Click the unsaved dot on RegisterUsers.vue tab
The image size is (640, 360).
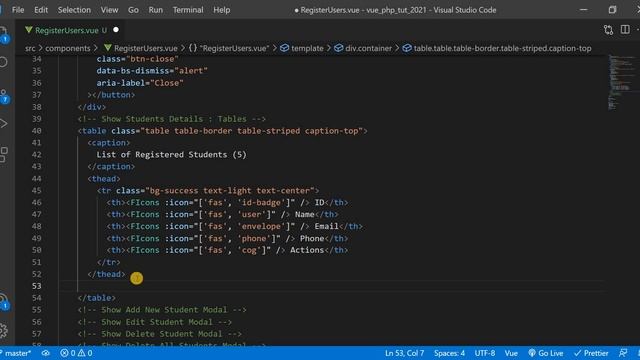coord(116,30)
